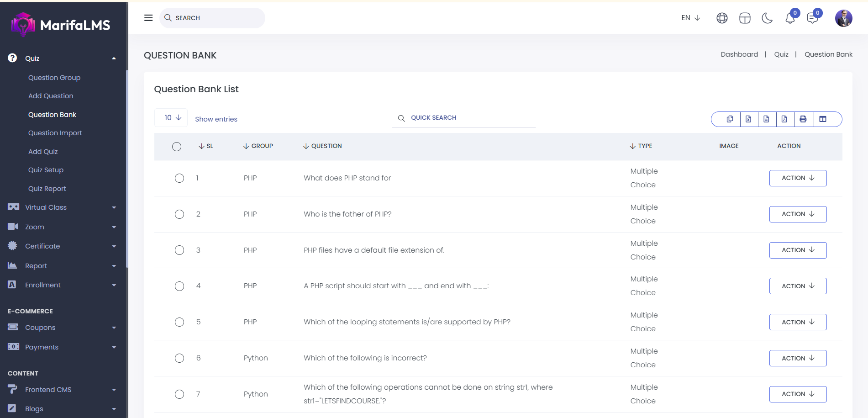Tick the checkbox for question 6

pyautogui.click(x=179, y=358)
